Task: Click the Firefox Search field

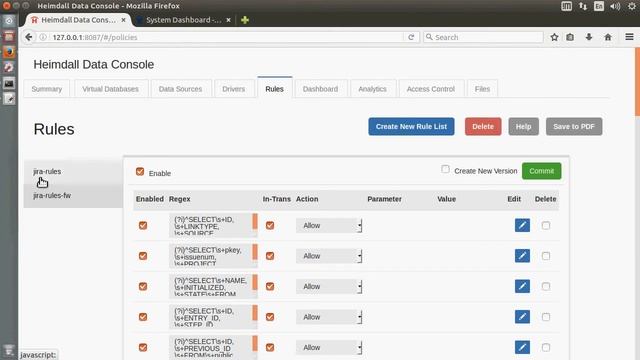Action: (x=483, y=37)
